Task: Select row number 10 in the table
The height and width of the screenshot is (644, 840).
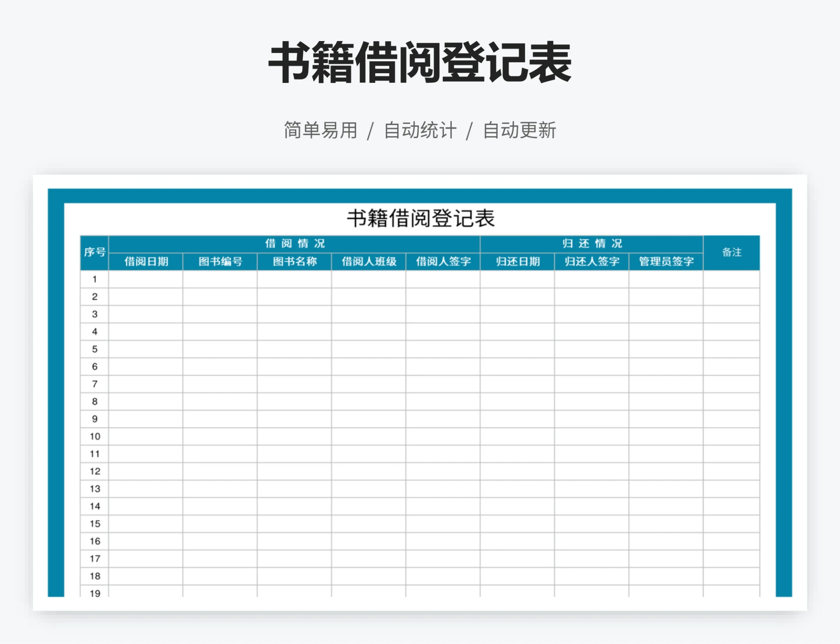Action: (93, 436)
